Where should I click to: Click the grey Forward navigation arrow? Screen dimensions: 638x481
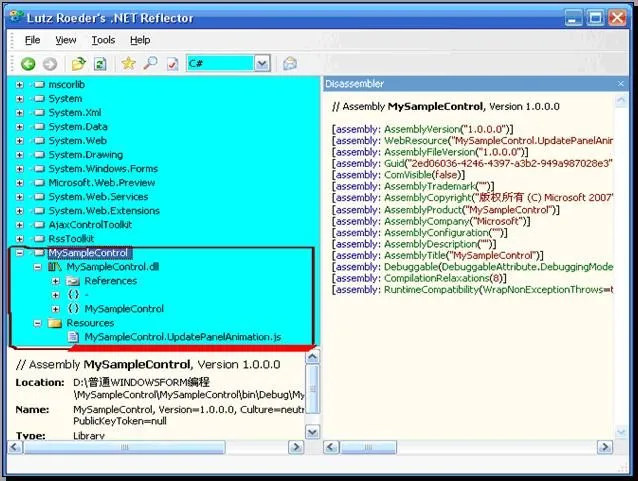50,64
